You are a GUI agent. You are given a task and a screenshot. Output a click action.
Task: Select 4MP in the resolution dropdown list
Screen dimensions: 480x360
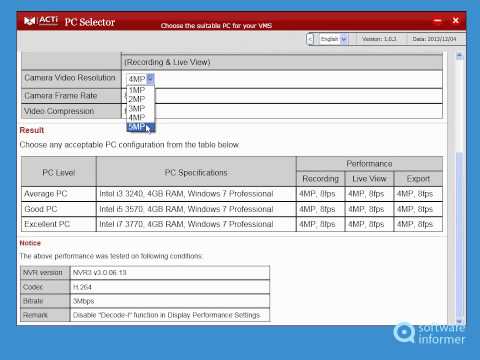tap(140, 117)
